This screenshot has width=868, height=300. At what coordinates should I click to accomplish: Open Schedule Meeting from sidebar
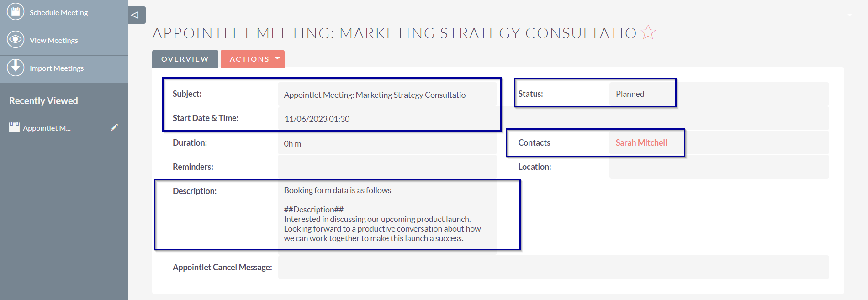[58, 13]
